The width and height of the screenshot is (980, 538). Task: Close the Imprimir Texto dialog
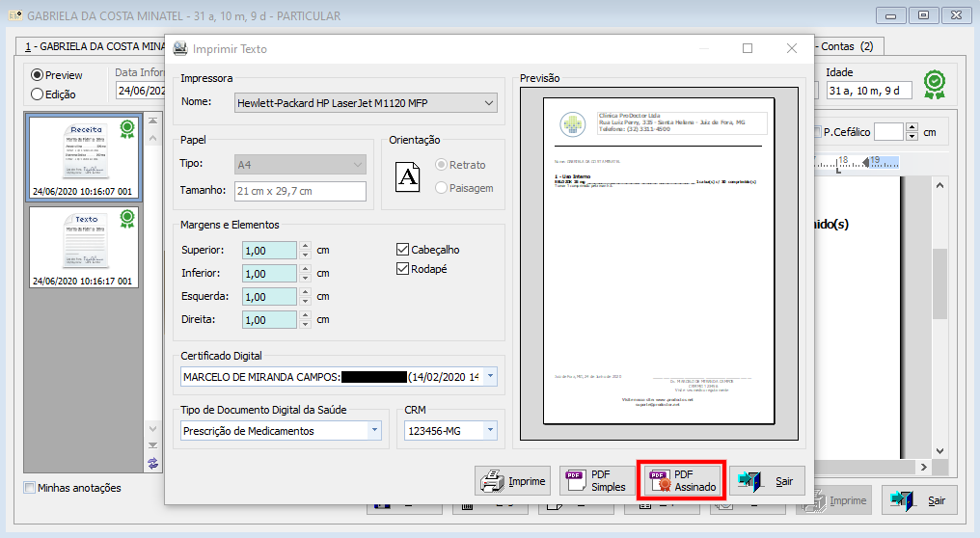tap(792, 48)
